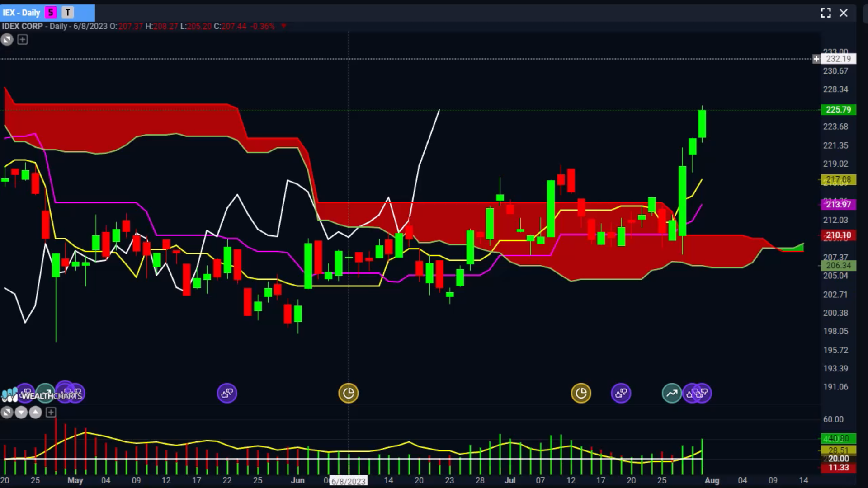Click the 219.02 price axis label
This screenshot has height=488, width=868.
(835, 164)
